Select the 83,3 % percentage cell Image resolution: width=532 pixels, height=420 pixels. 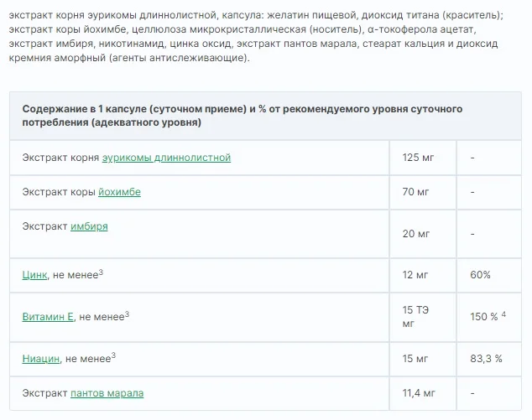[486, 359]
